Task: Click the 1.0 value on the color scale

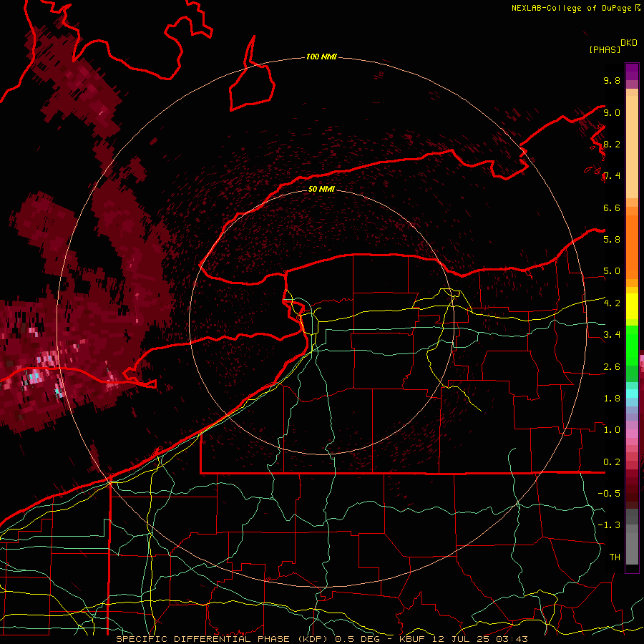Action: pyautogui.click(x=612, y=430)
